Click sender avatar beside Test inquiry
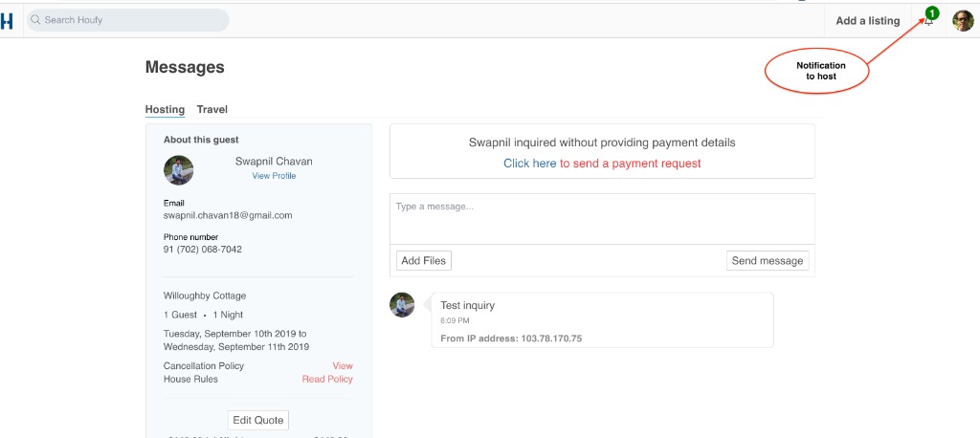This screenshot has height=438, width=980. pyautogui.click(x=402, y=305)
